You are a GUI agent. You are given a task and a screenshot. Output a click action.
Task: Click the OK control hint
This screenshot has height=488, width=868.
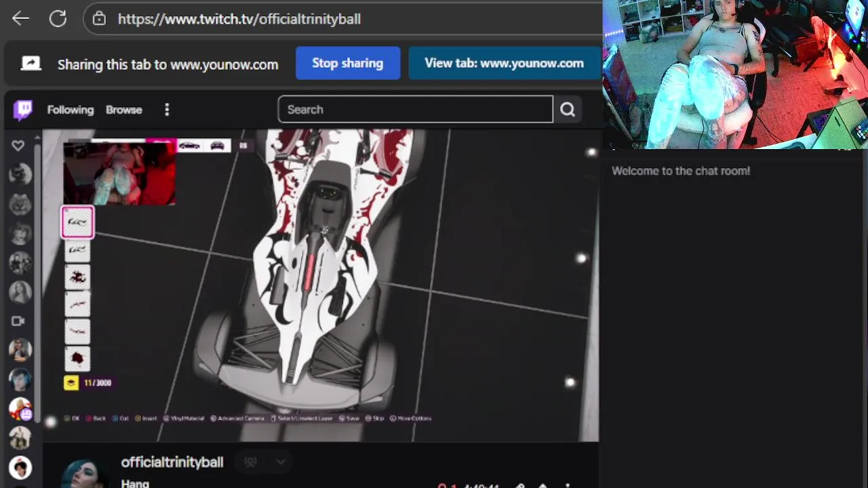(x=72, y=418)
